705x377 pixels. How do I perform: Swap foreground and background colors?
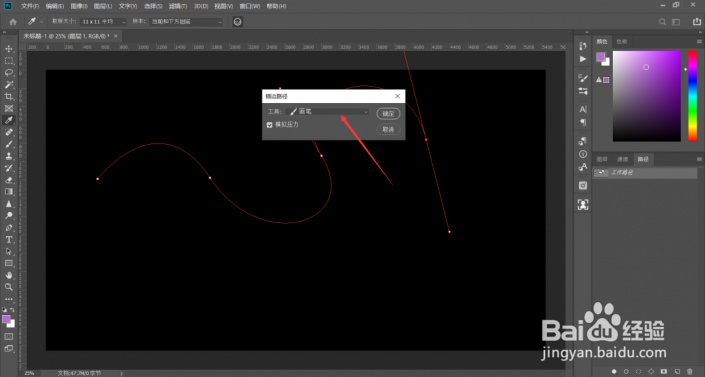tap(12, 310)
